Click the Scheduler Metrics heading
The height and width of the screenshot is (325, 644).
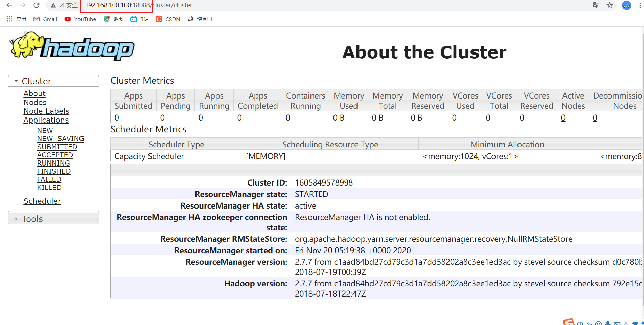click(x=148, y=129)
